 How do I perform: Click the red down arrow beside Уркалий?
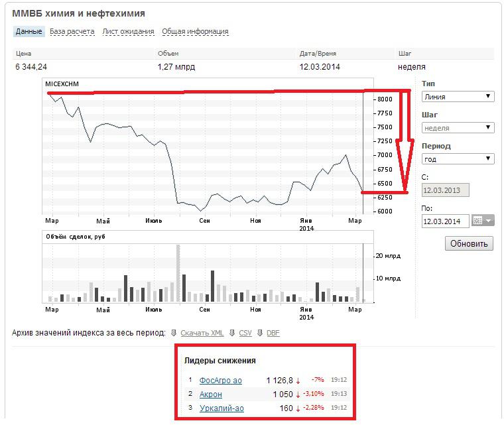coord(298,408)
